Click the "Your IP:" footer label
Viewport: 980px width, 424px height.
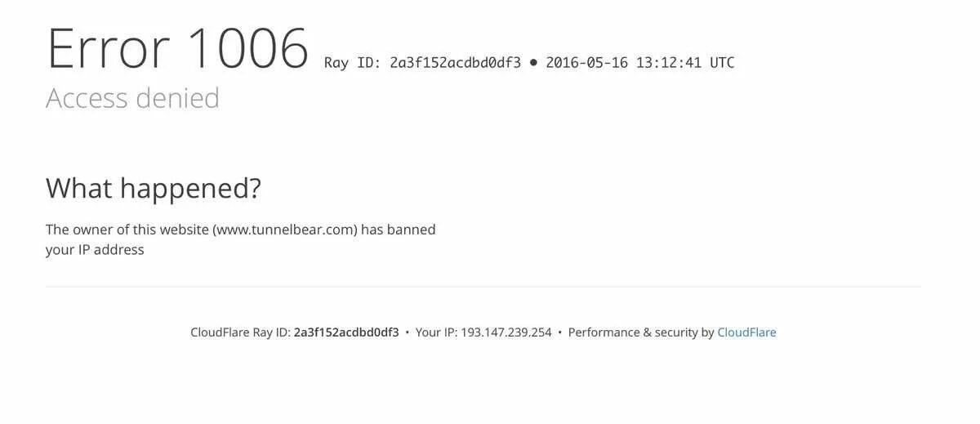point(436,333)
